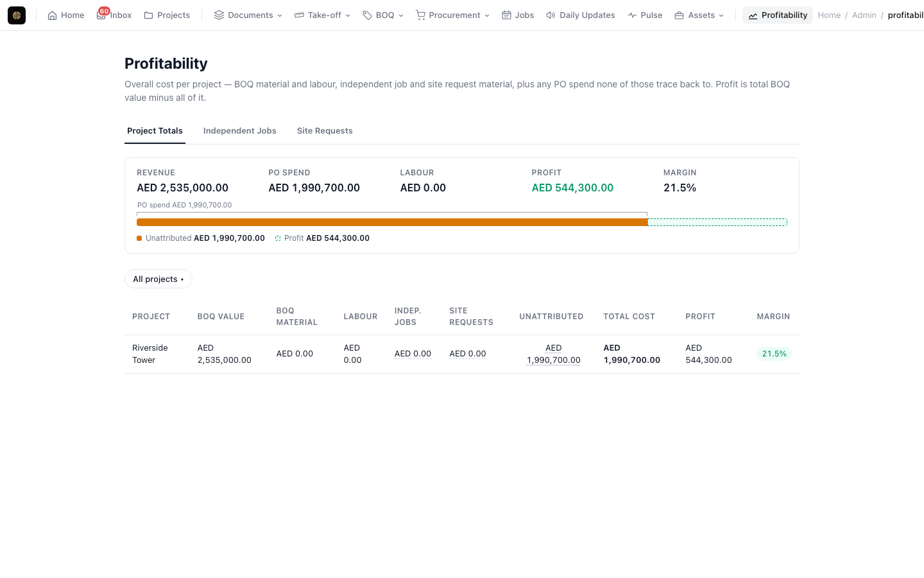Click the Documents layers icon
Image resolution: width=924 pixels, height=578 pixels.
click(219, 15)
